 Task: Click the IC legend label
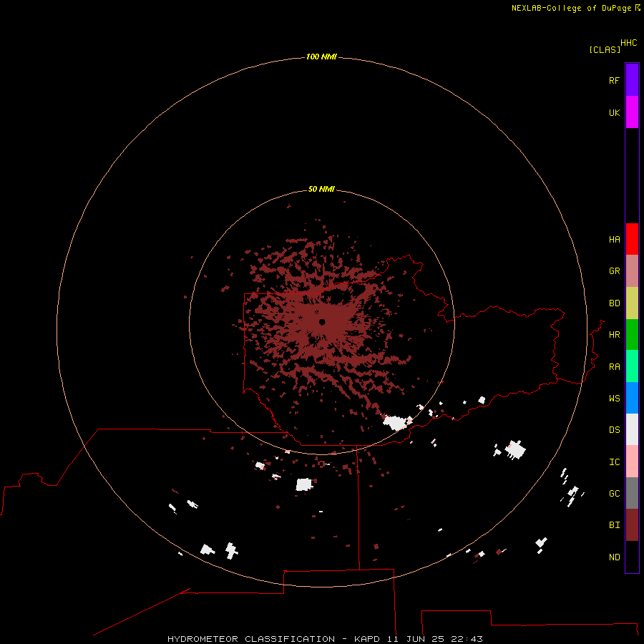click(614, 462)
